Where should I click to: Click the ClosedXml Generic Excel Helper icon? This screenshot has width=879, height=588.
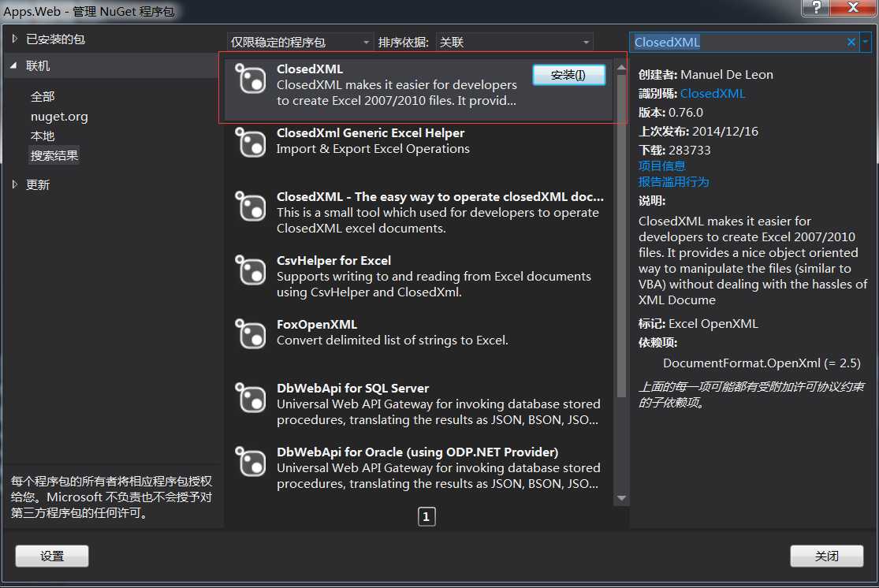pyautogui.click(x=250, y=143)
